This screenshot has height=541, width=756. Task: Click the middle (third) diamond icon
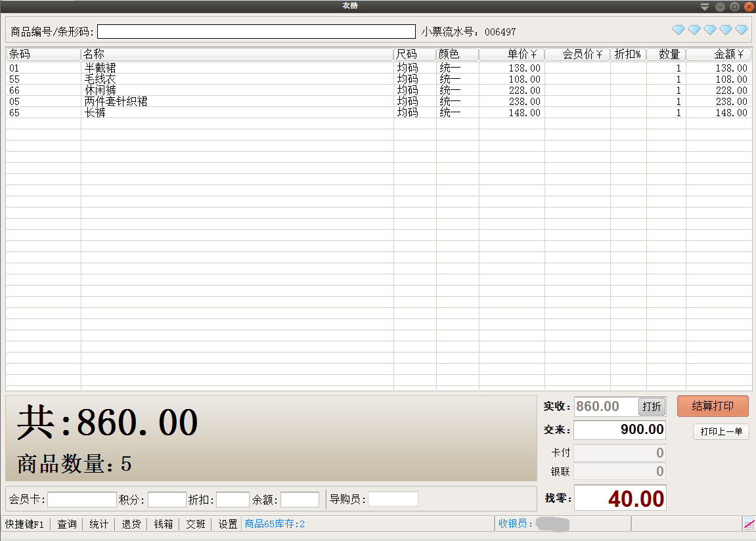(710, 30)
